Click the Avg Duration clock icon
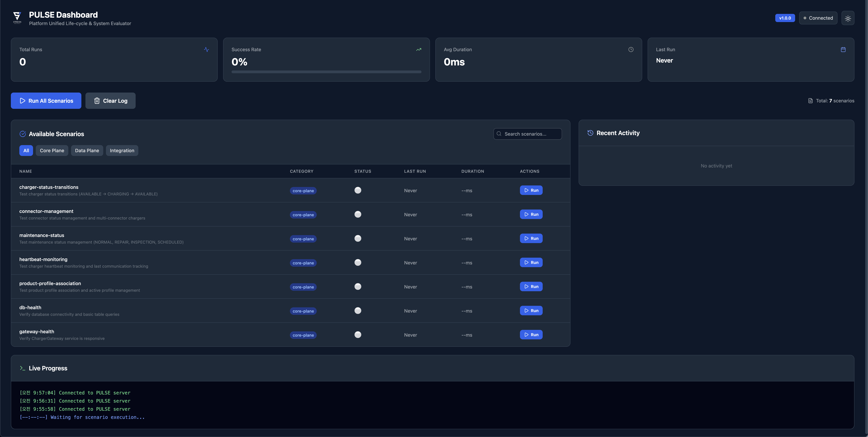868x437 pixels. pyautogui.click(x=631, y=49)
